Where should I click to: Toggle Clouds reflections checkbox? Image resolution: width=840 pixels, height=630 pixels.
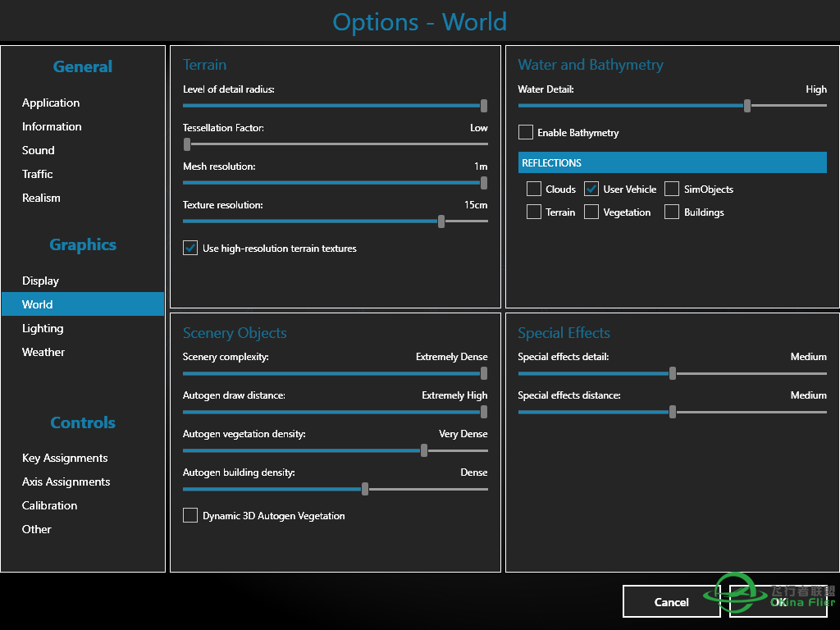click(x=533, y=189)
